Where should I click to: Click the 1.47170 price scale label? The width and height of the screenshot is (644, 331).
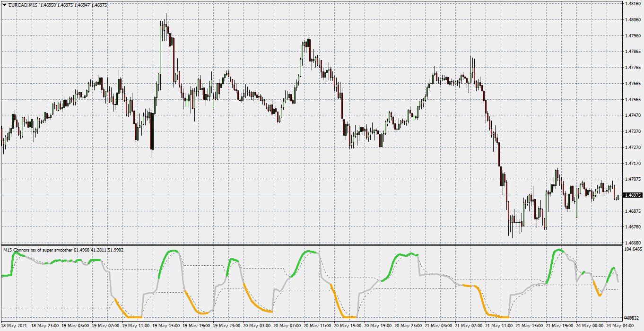tap(633, 163)
